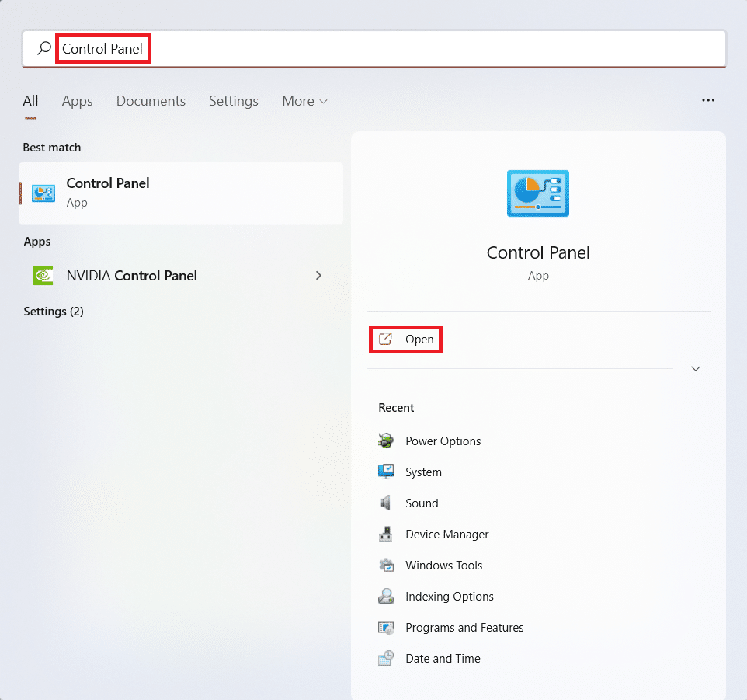Expand the More filter dropdown

tap(304, 101)
